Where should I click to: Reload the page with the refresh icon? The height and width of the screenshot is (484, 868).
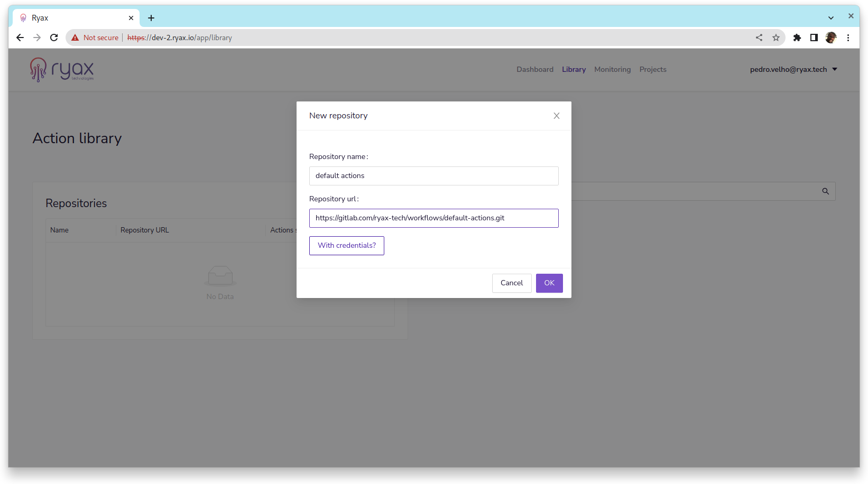pyautogui.click(x=54, y=38)
